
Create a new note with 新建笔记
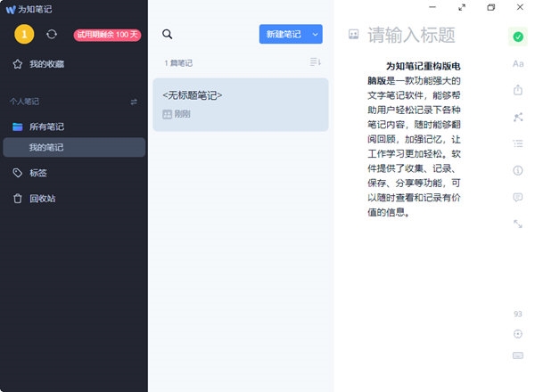click(x=284, y=34)
